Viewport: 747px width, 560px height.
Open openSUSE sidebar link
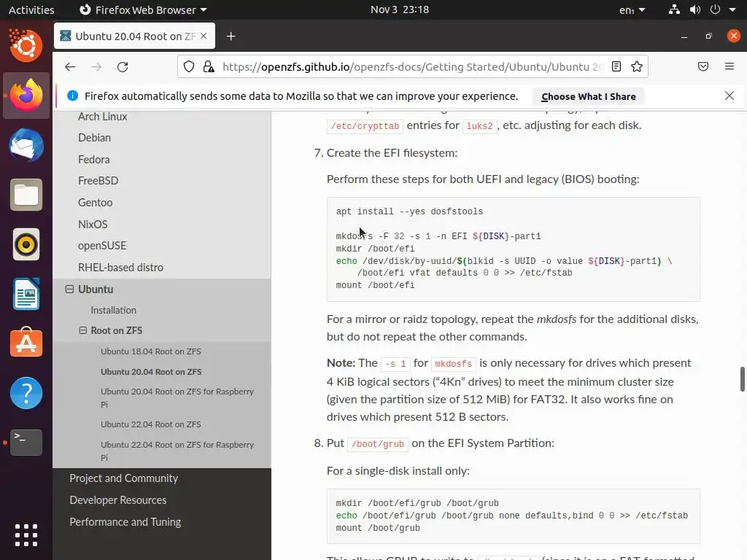(102, 245)
